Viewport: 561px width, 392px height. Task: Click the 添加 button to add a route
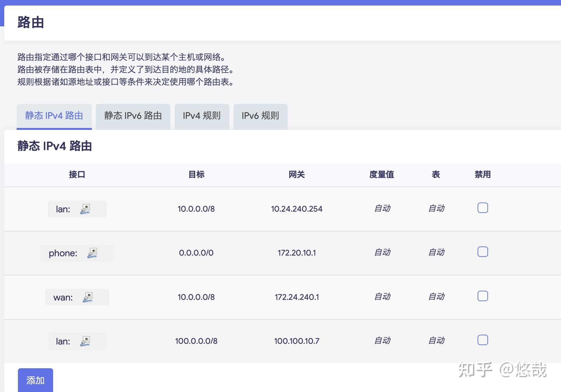coord(35,380)
